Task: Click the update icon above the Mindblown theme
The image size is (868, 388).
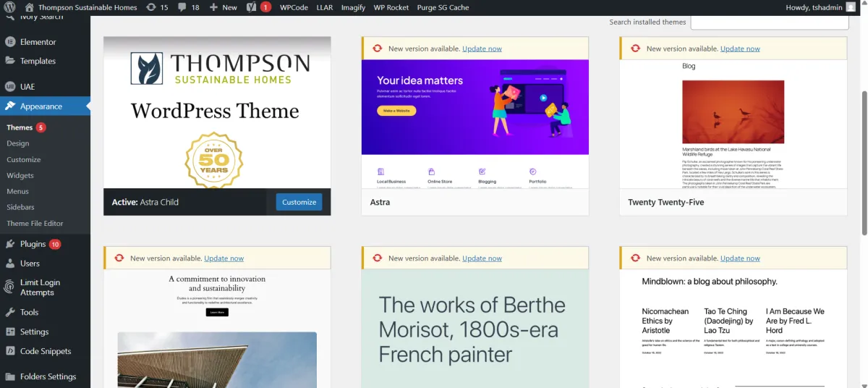Action: tap(635, 258)
